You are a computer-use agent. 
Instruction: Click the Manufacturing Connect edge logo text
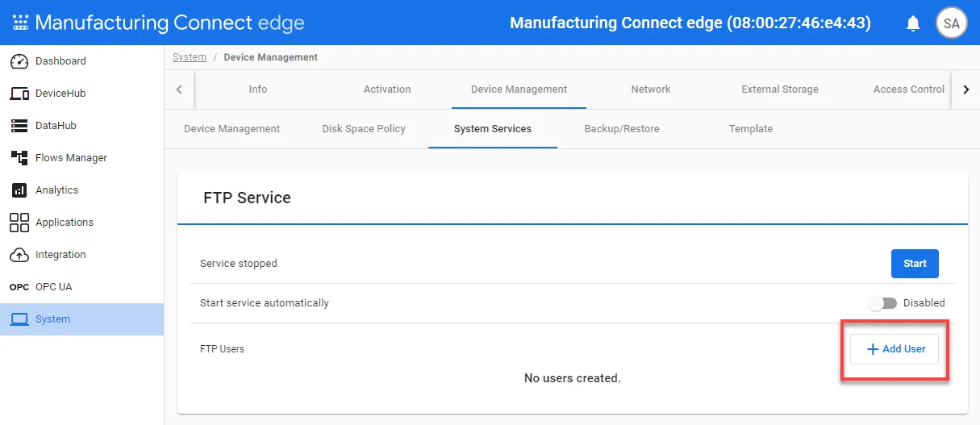click(x=169, y=23)
